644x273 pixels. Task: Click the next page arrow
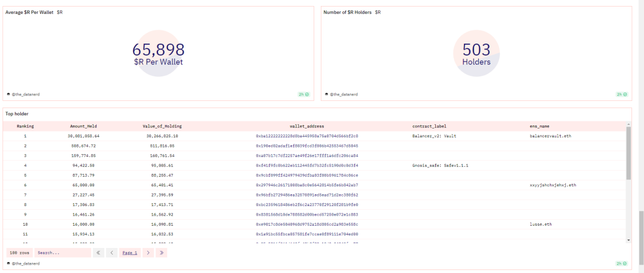tap(148, 253)
